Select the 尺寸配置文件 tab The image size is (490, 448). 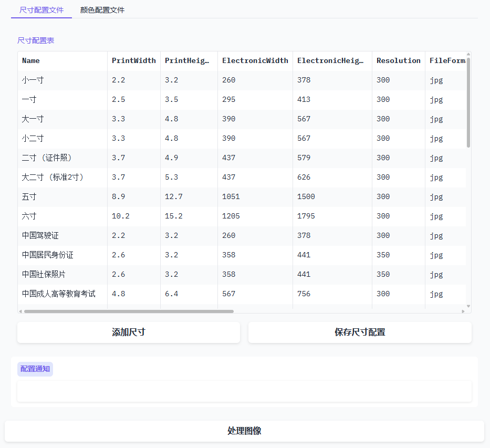click(x=41, y=10)
